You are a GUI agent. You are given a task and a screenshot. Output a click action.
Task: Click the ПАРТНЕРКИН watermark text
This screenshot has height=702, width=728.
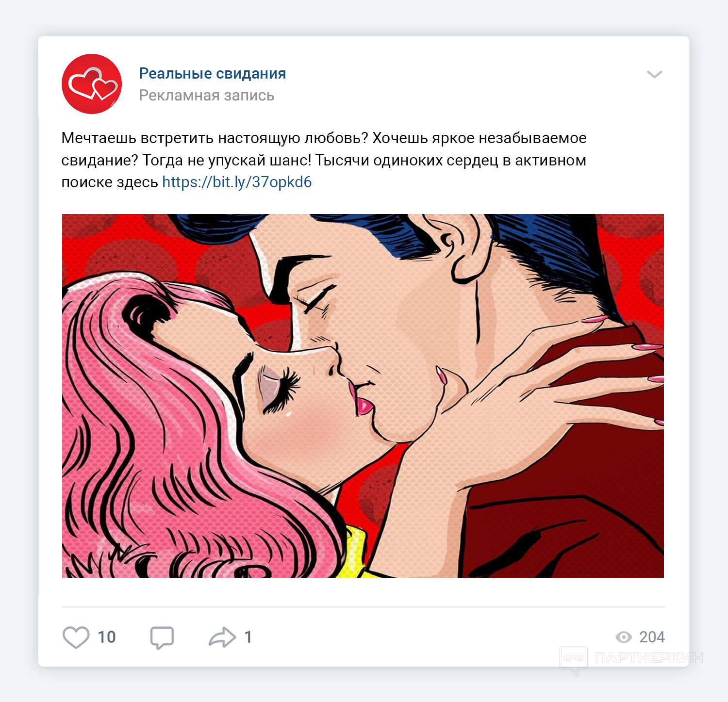[x=648, y=658]
